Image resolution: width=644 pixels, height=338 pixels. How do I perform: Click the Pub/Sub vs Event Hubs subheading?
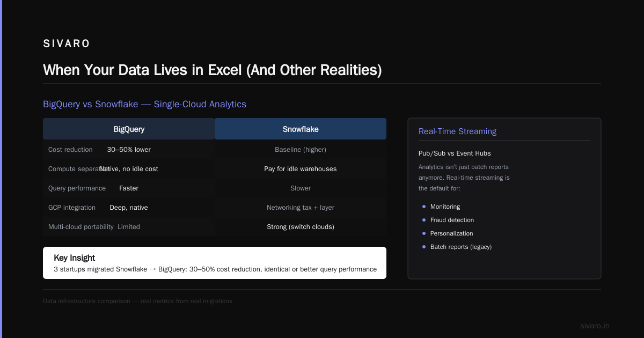point(455,153)
